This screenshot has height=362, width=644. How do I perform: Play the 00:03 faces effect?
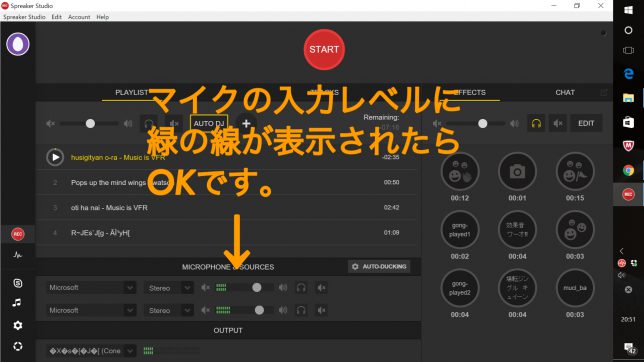[575, 230]
